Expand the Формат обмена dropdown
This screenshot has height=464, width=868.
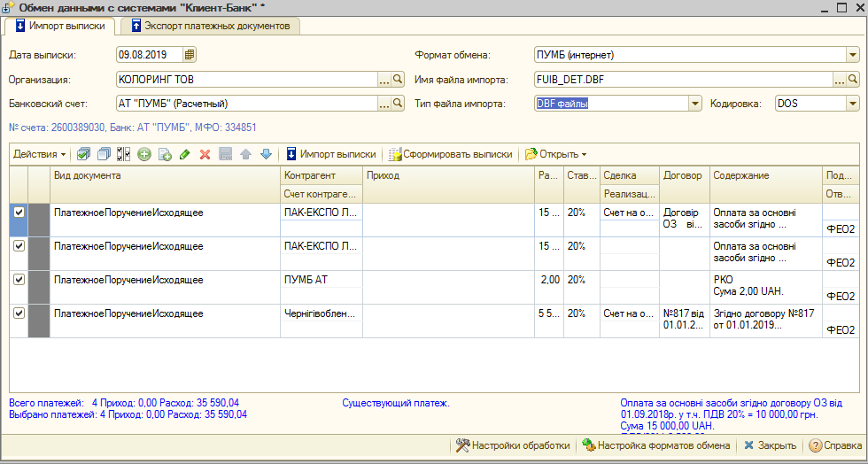click(852, 55)
